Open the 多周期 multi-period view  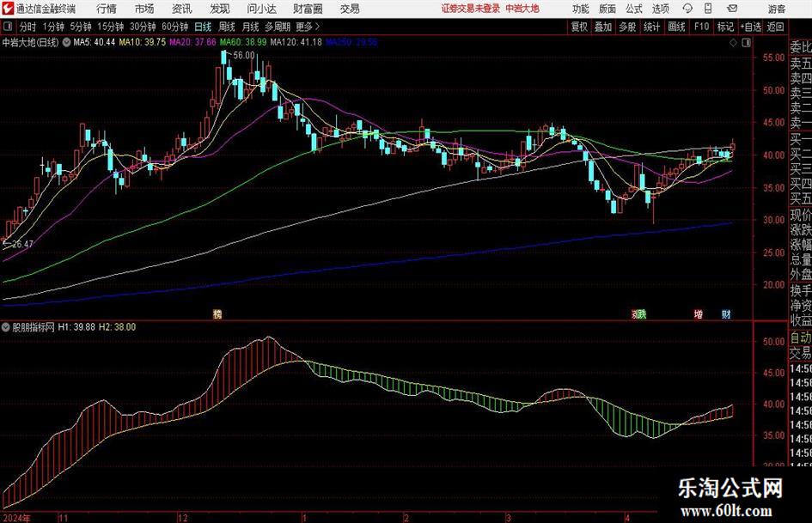[278, 27]
